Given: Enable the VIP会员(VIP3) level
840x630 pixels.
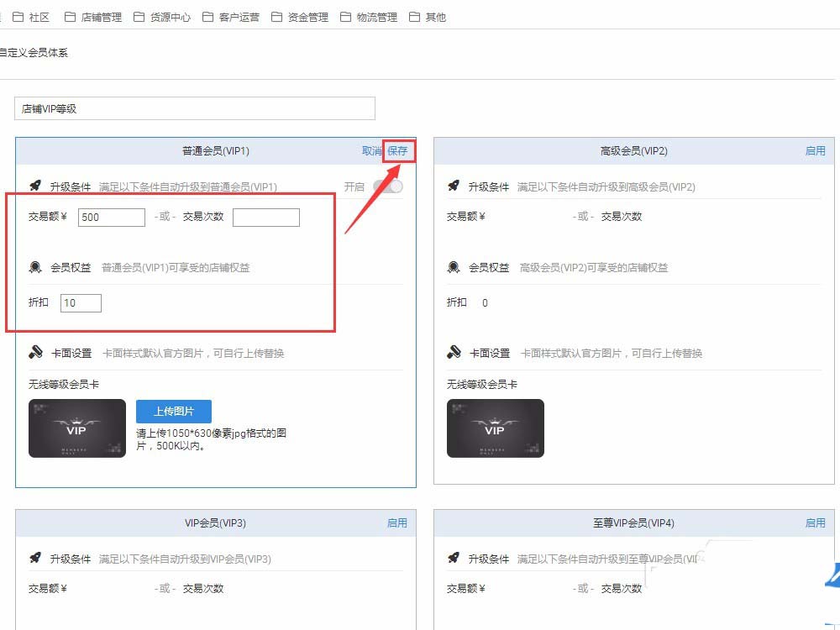Looking at the screenshot, I should click(x=396, y=523).
